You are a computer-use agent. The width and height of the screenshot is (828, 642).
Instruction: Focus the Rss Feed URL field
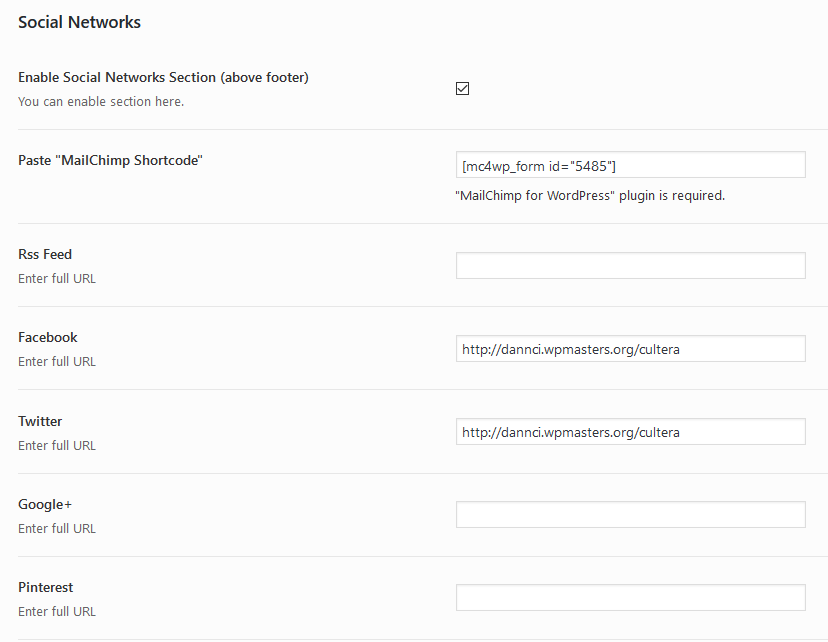click(x=630, y=265)
